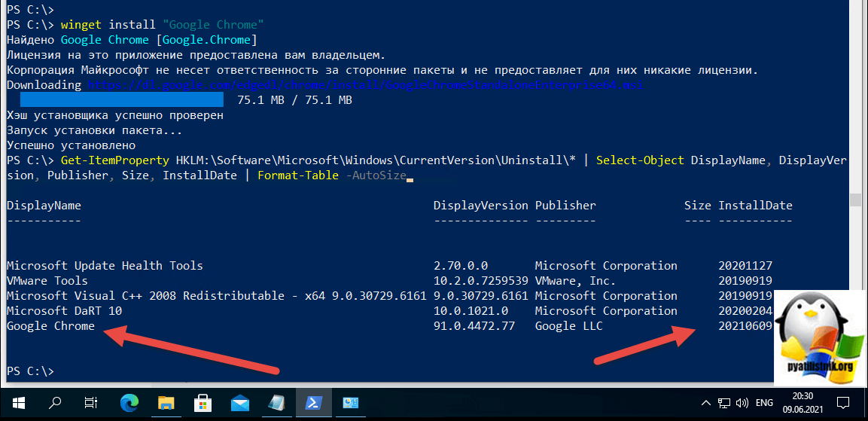Image resolution: width=868 pixels, height=421 pixels.
Task: Open network status tray icon
Action: [x=724, y=403]
